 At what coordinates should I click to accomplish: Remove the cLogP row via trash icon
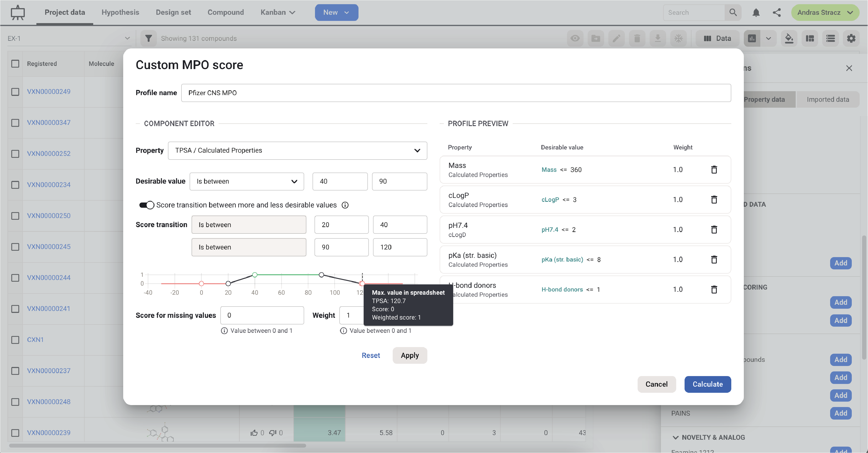(x=714, y=199)
